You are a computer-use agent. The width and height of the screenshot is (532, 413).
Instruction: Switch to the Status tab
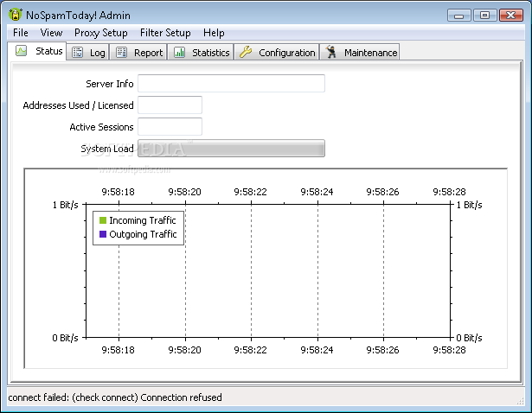tap(36, 51)
